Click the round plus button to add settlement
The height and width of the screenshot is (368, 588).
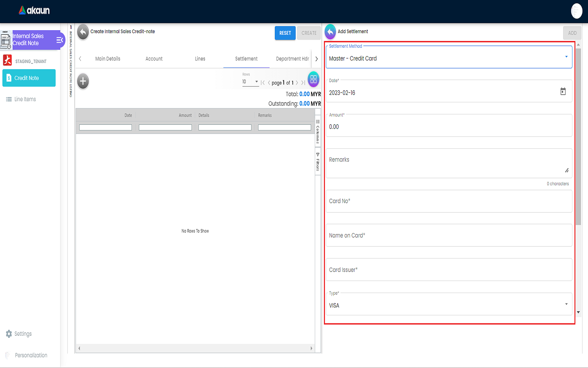[83, 81]
